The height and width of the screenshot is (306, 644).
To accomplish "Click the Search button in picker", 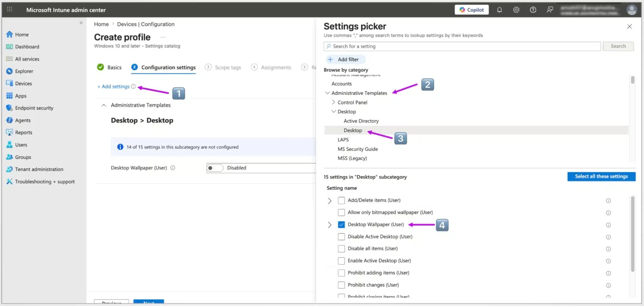I will 618,46.
